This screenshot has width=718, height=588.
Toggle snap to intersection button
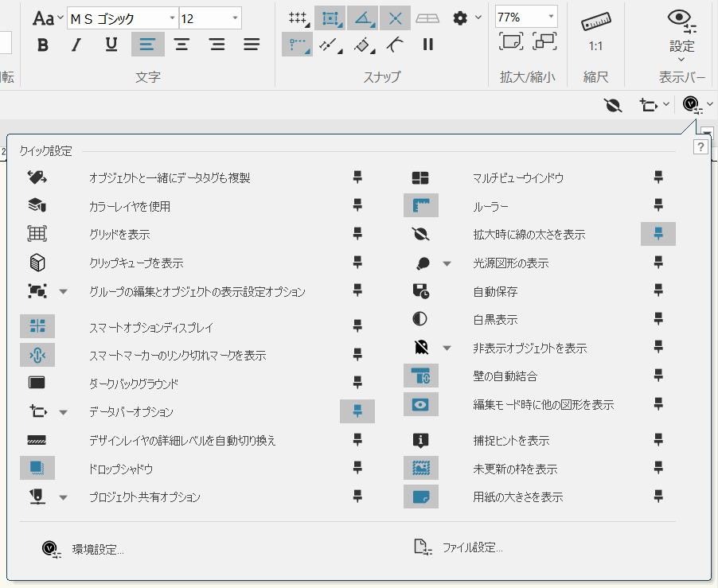pyautogui.click(x=395, y=18)
